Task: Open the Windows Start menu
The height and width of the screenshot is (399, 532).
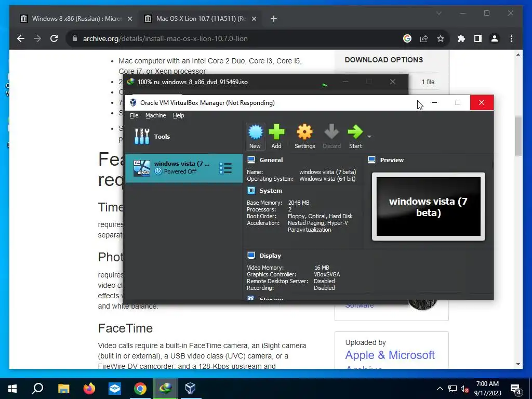Action: click(12, 389)
